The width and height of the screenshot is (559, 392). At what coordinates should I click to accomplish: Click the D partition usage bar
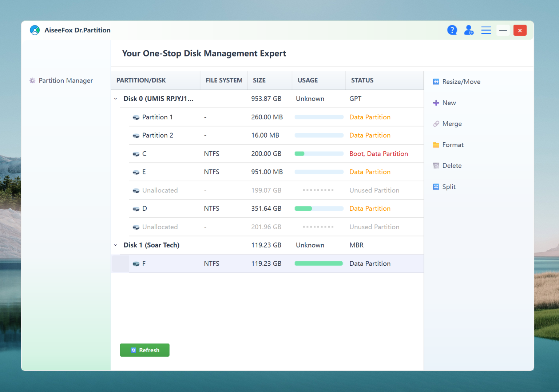(319, 209)
